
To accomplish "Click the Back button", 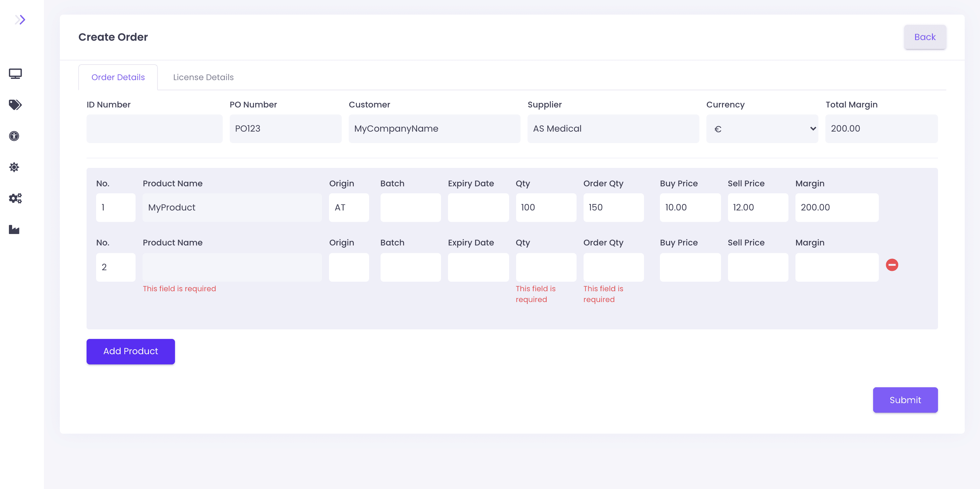I will pos(924,37).
